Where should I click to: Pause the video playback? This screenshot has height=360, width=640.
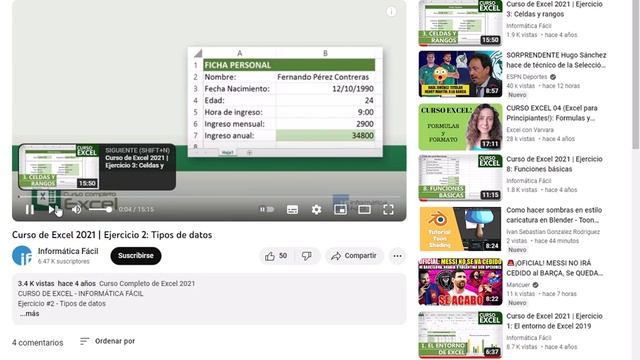29,210
